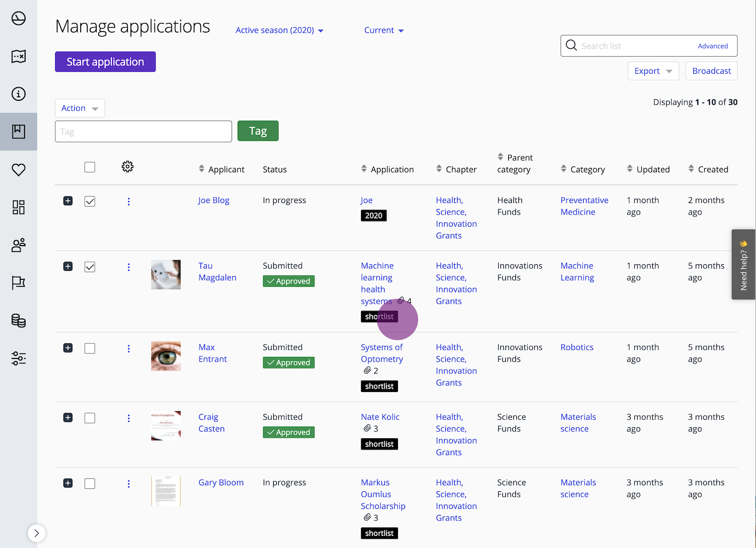
Task: Select the flag icon in the left sidebar
Action: tap(19, 283)
